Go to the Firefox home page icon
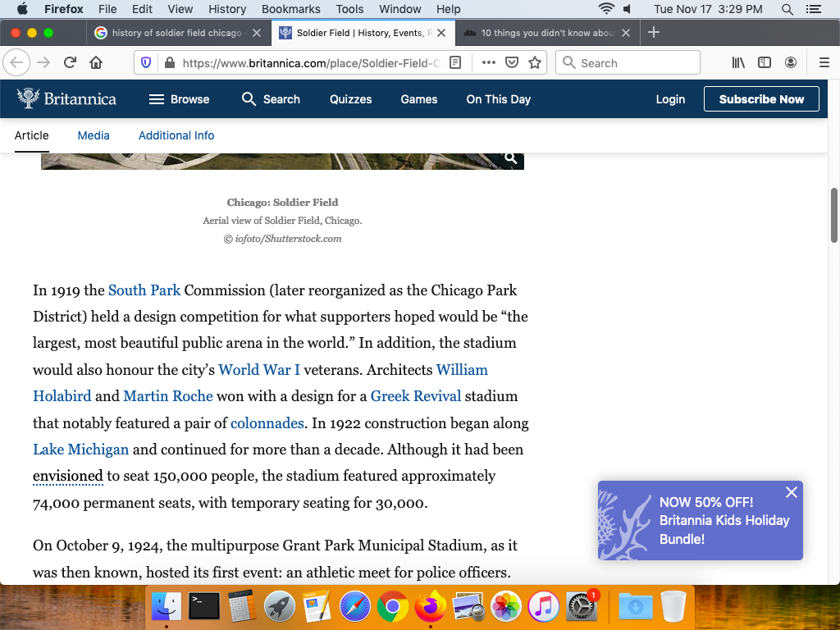Viewport: 840px width, 630px height. click(96, 63)
